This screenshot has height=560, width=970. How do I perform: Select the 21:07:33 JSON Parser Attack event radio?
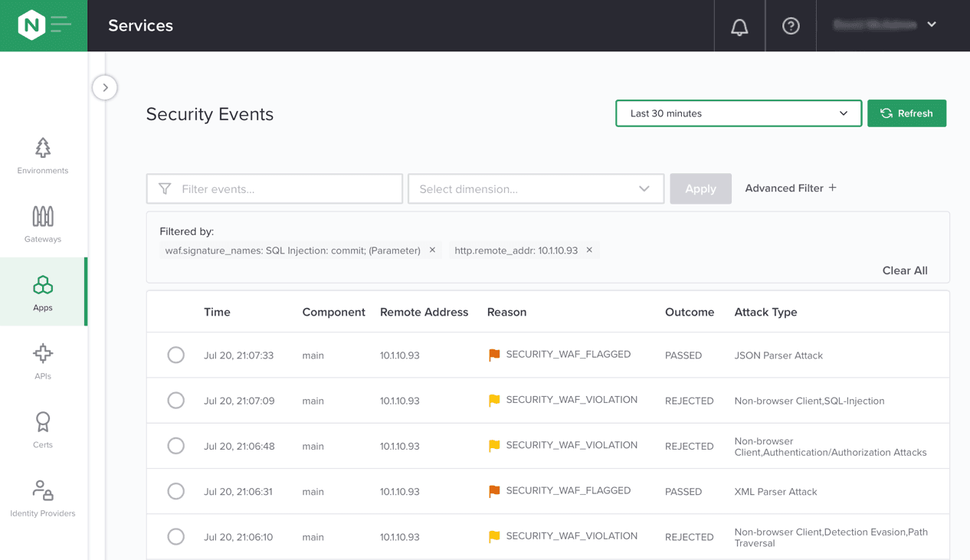(x=176, y=355)
